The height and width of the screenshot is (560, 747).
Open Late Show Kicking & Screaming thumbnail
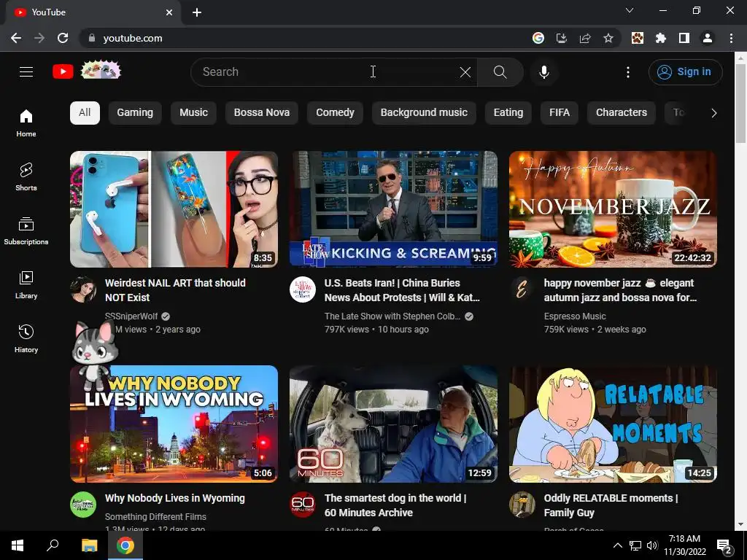pos(393,209)
